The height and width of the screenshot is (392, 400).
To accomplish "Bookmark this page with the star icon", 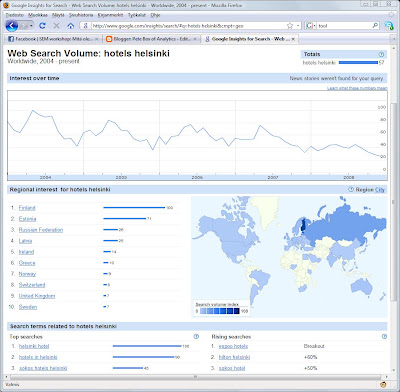I will pos(290,26).
